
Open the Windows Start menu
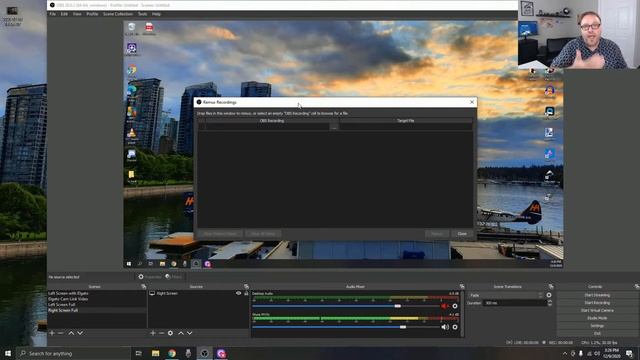click(x=8, y=353)
